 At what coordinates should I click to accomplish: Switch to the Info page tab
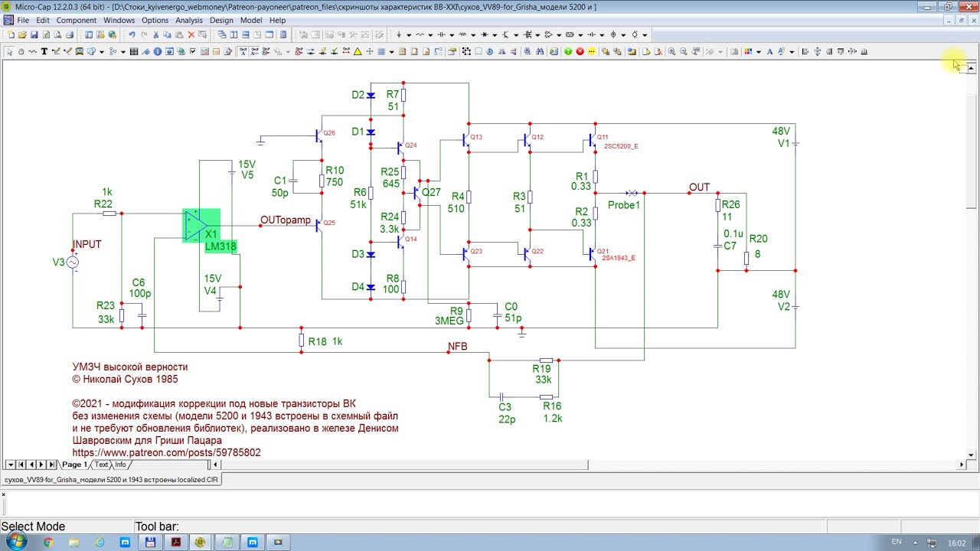pos(120,465)
